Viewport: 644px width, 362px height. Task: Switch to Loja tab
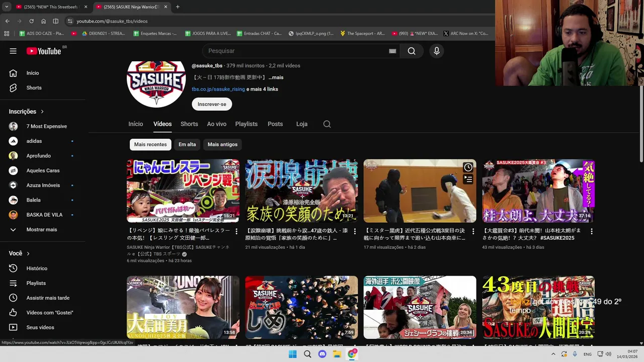click(x=302, y=124)
